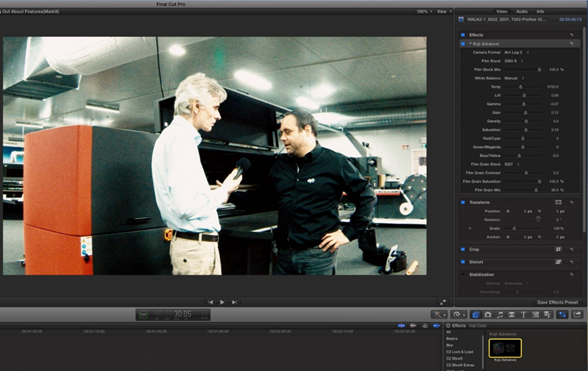The width and height of the screenshot is (588, 371).
Task: Click the Rotation dial control
Action: click(x=538, y=220)
